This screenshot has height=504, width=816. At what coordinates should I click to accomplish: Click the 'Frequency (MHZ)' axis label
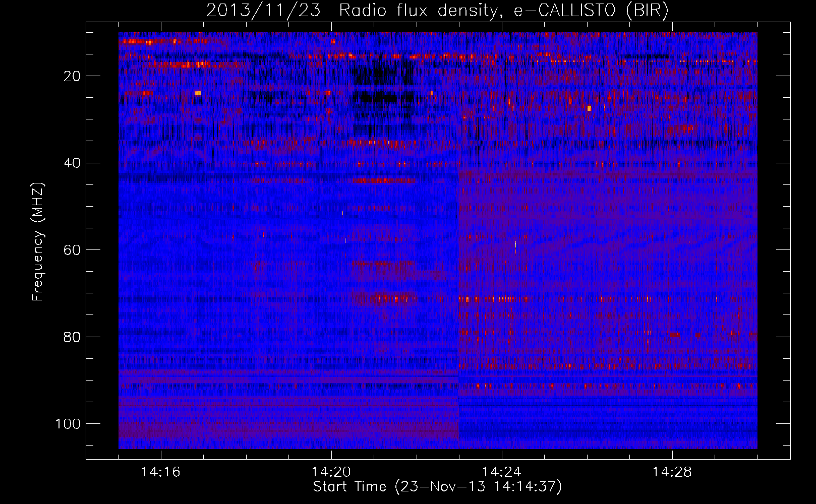point(38,242)
